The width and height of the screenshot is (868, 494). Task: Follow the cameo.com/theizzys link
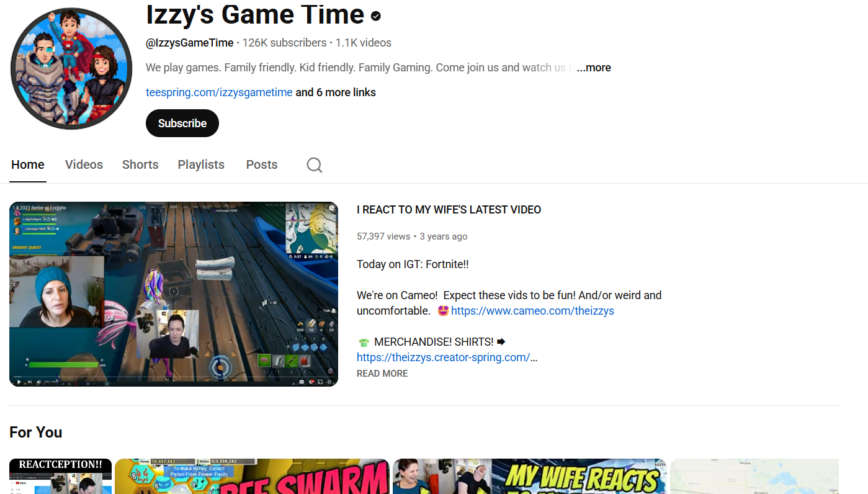coord(532,311)
